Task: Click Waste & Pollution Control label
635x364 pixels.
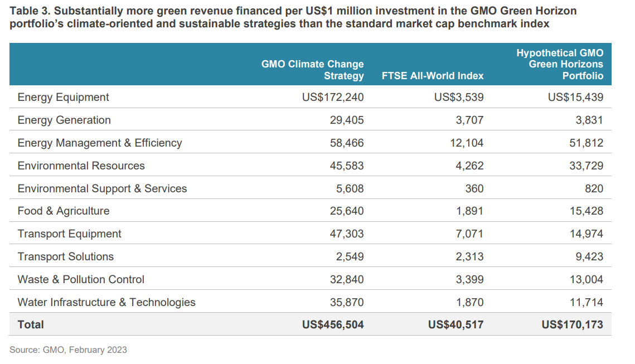Action: [81, 279]
